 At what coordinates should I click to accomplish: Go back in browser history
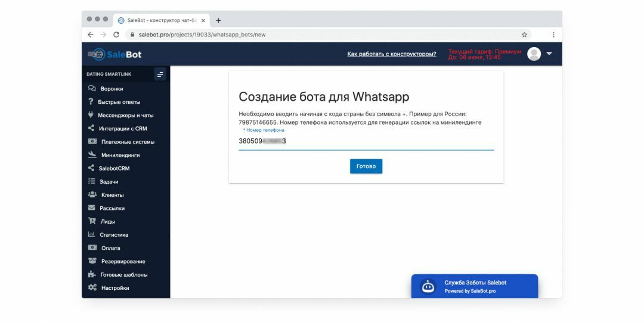[x=91, y=35]
